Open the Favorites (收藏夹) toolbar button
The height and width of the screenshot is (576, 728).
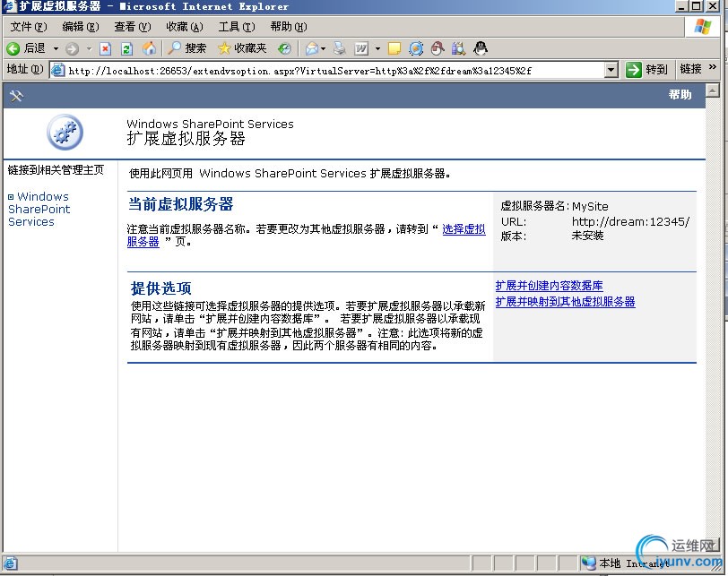[x=242, y=48]
